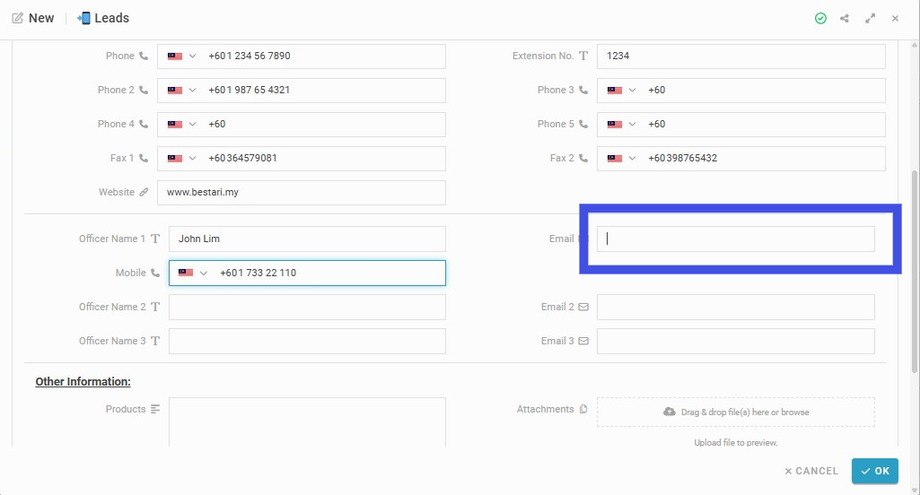920x495 pixels.
Task: Open the Mobile country code dropdown
Action: point(193,273)
